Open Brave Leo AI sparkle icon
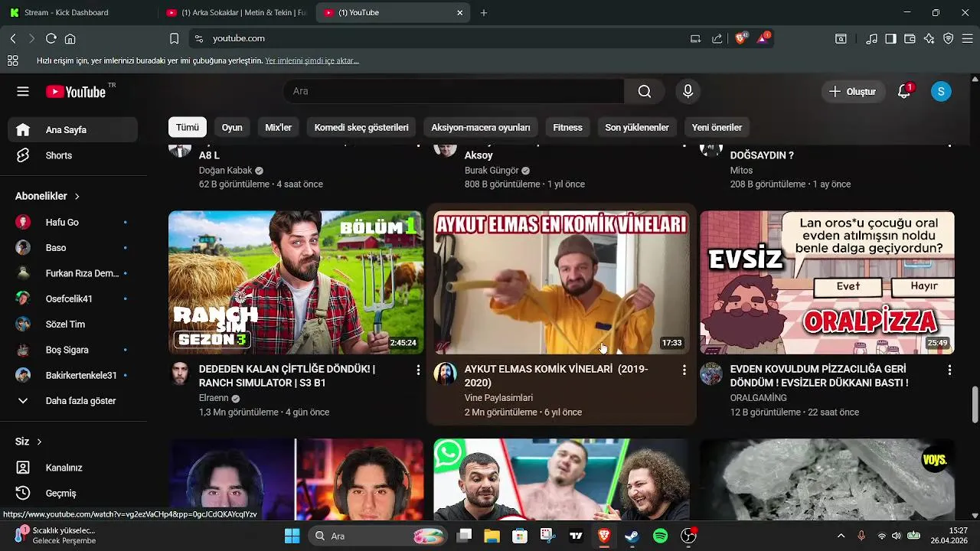Screen dimensions: 980x551 pos(929,38)
